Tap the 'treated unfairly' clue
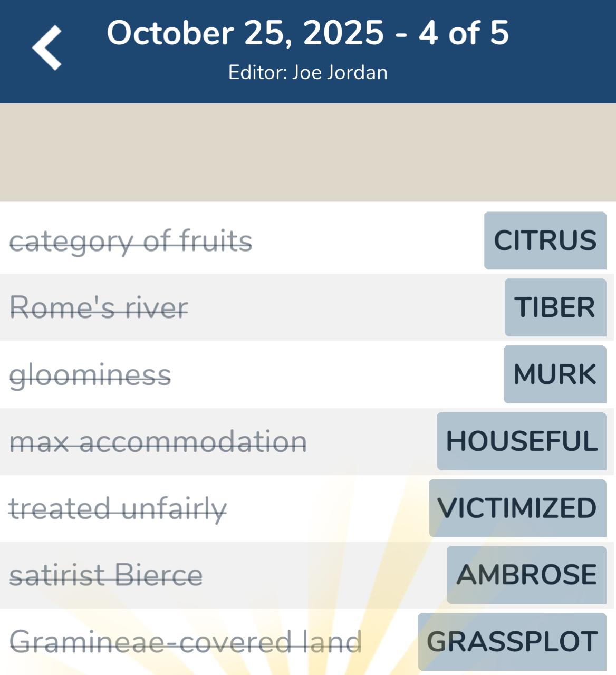Image resolution: width=616 pixels, height=675 pixels. [x=118, y=508]
